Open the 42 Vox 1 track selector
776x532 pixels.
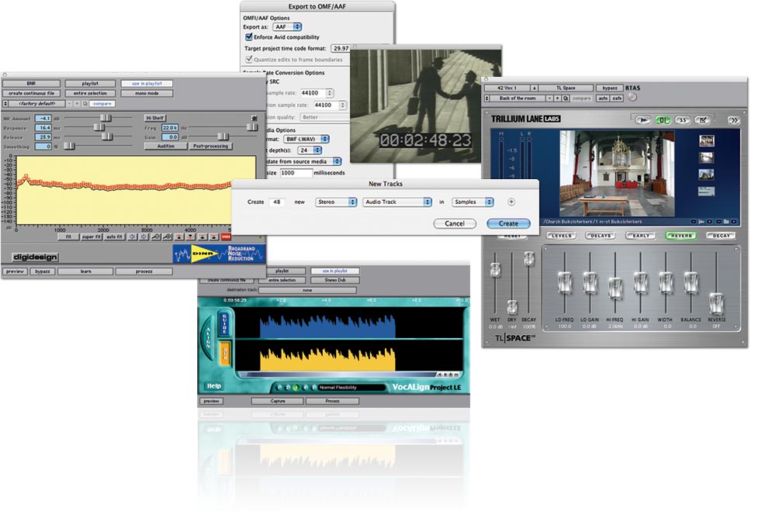coord(507,88)
